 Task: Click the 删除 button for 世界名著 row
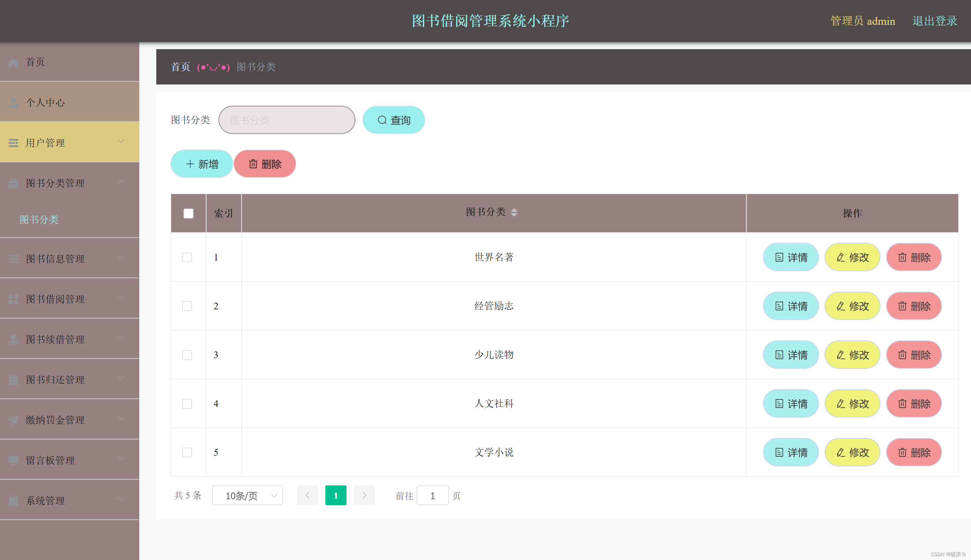pos(914,257)
